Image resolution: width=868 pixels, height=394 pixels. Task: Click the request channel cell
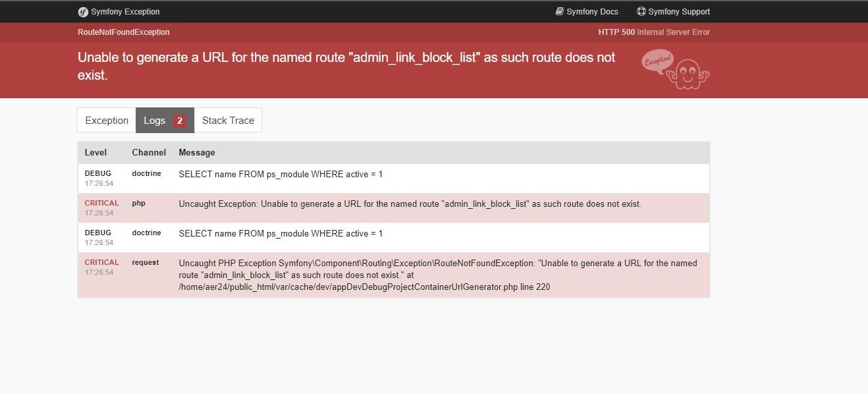click(146, 262)
